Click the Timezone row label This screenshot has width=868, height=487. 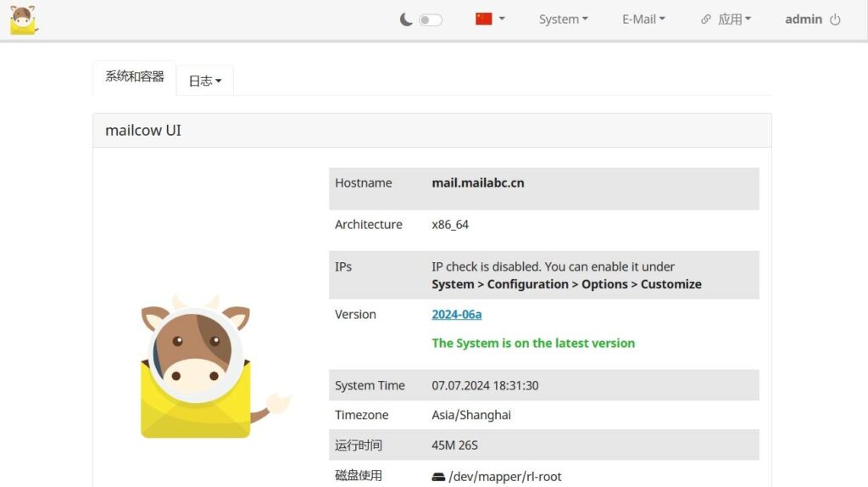coord(361,415)
